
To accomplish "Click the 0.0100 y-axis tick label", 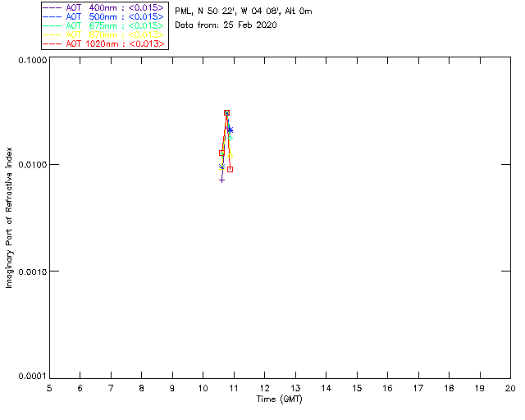I will pyautogui.click(x=33, y=165).
